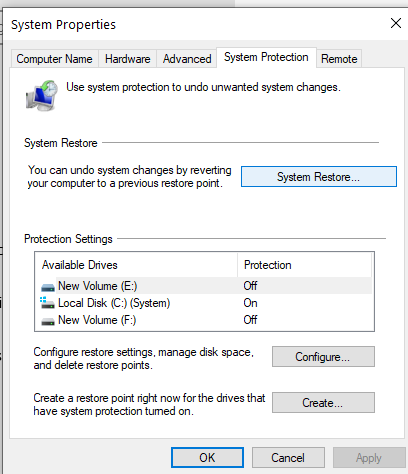
Task: Confirm with the OK button
Action: [207, 458]
